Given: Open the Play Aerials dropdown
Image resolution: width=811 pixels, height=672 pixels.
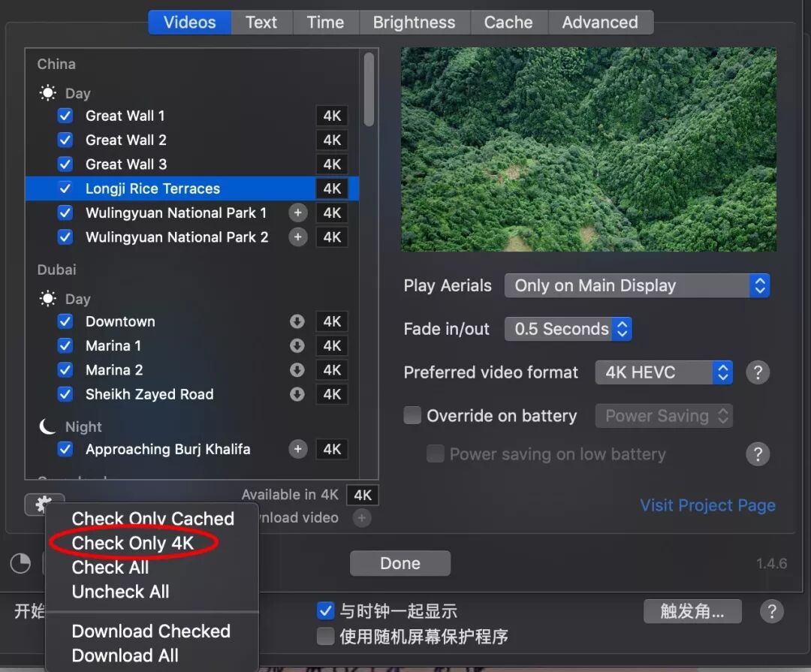Looking at the screenshot, I should (637, 285).
